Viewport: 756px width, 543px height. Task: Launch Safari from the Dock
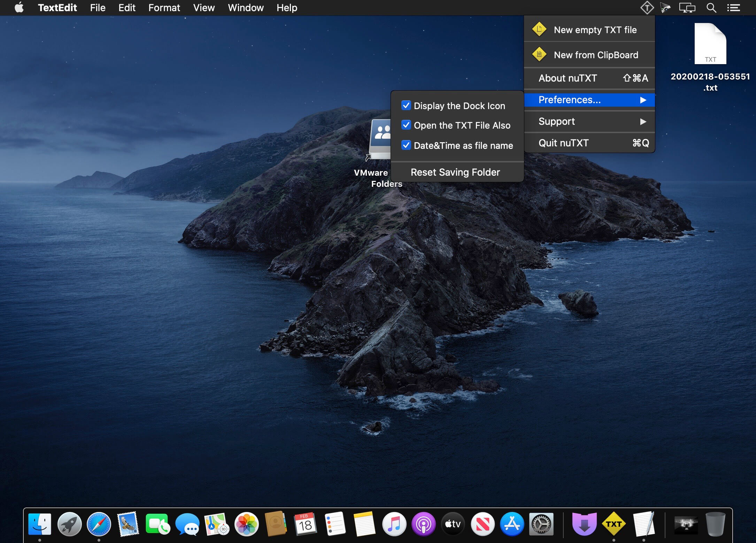99,524
